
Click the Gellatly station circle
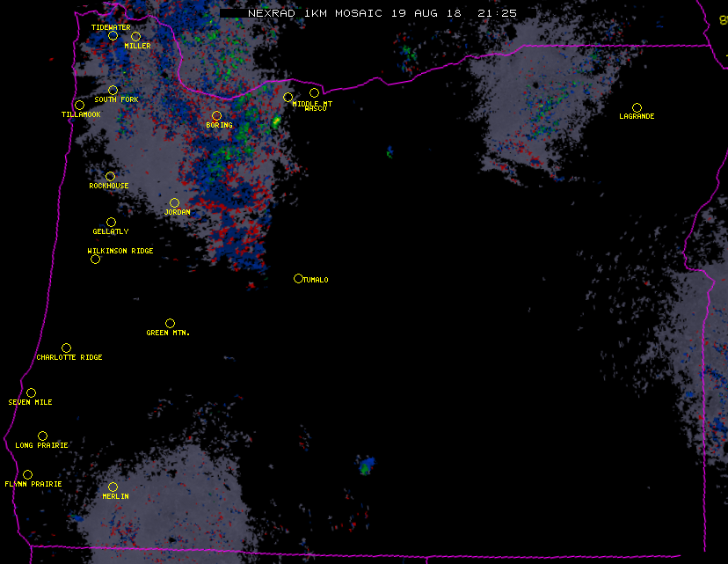pyautogui.click(x=111, y=223)
